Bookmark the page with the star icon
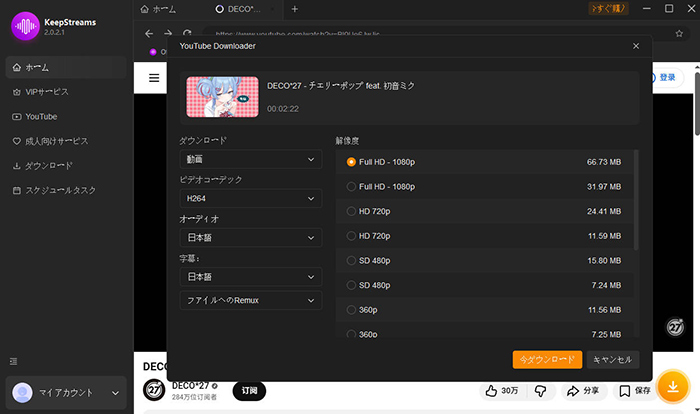The image size is (700, 414). [x=679, y=33]
